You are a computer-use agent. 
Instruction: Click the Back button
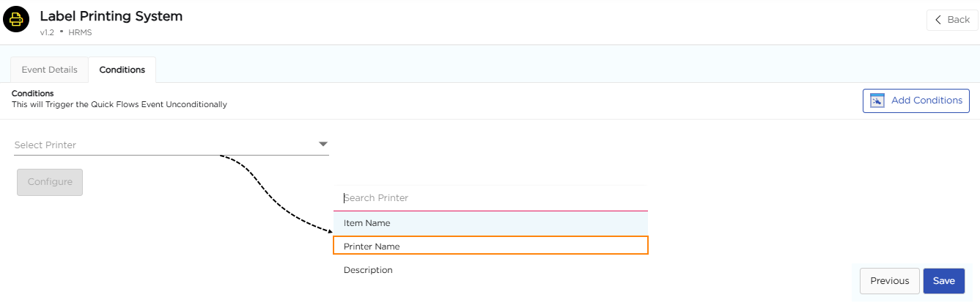pyautogui.click(x=952, y=20)
